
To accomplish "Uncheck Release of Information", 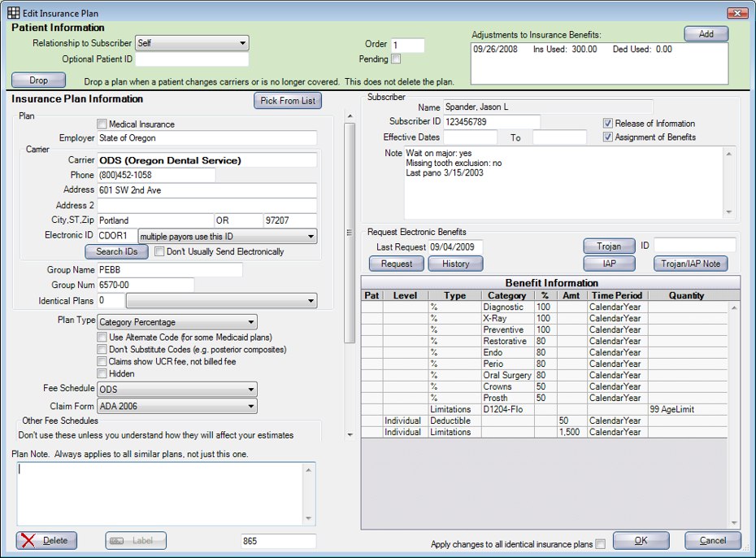I will 607,124.
